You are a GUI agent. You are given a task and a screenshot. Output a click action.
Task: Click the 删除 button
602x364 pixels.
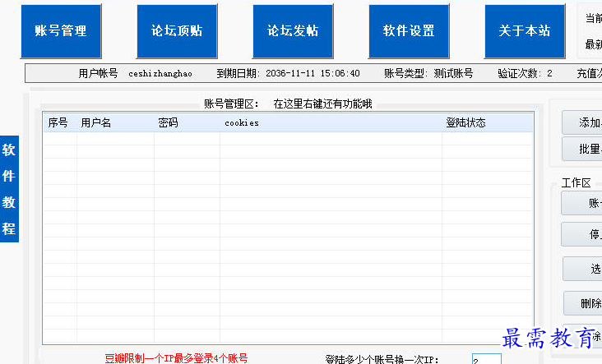[x=583, y=303]
